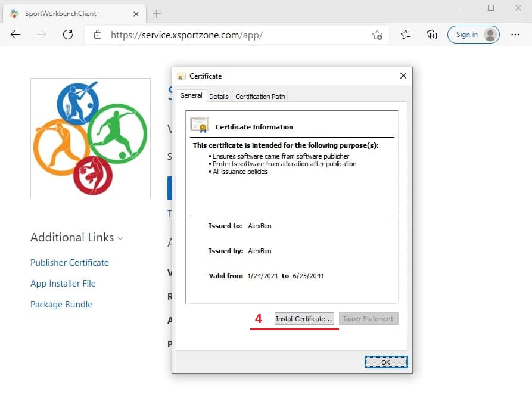The height and width of the screenshot is (407, 532).
Task: Open the Package Bundle link
Action: pos(61,305)
